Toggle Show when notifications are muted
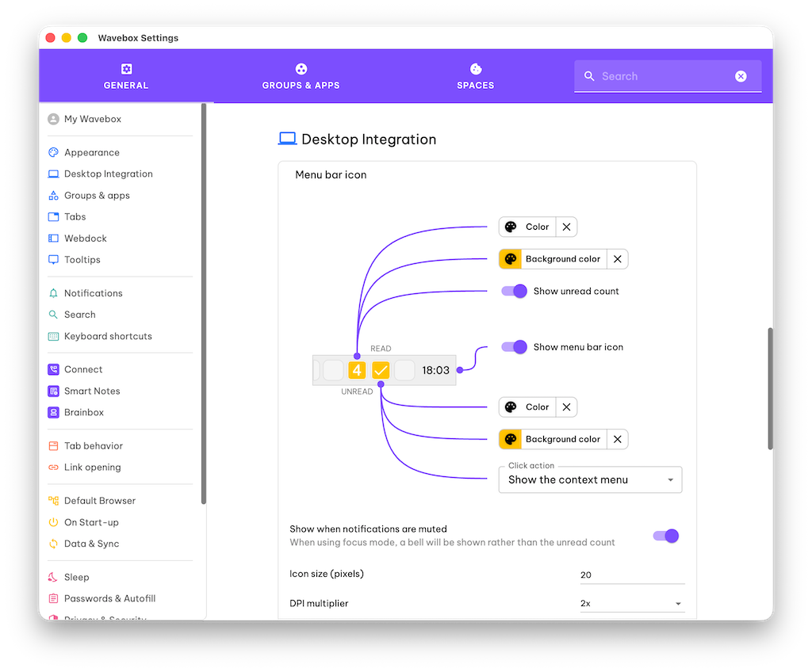This screenshot has width=812, height=672. click(x=666, y=536)
